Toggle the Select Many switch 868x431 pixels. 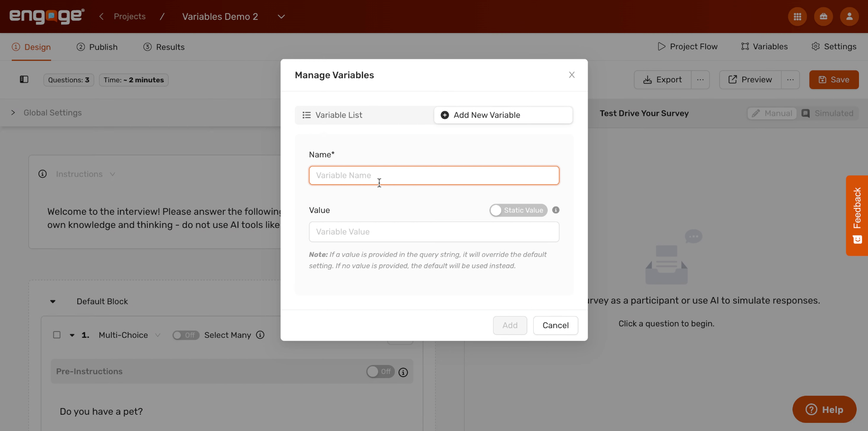186,335
